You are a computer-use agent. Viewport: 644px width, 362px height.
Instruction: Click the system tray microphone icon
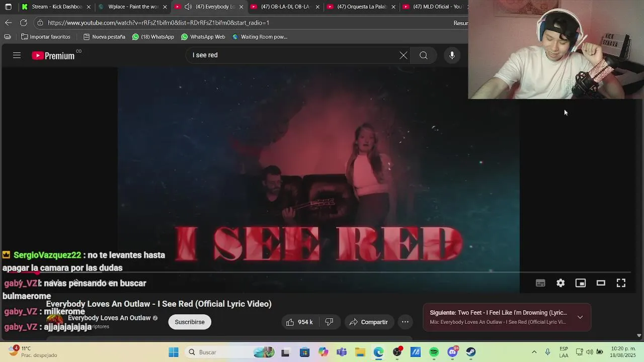(x=547, y=352)
